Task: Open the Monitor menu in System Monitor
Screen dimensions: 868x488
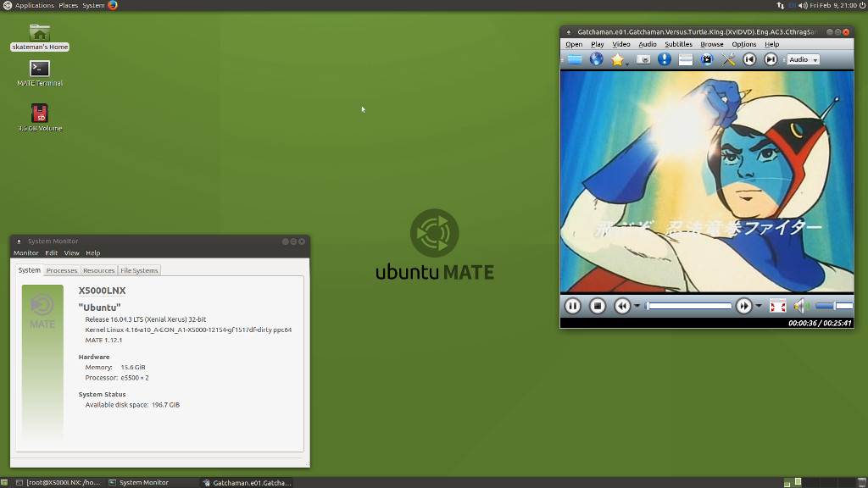Action: coord(26,252)
